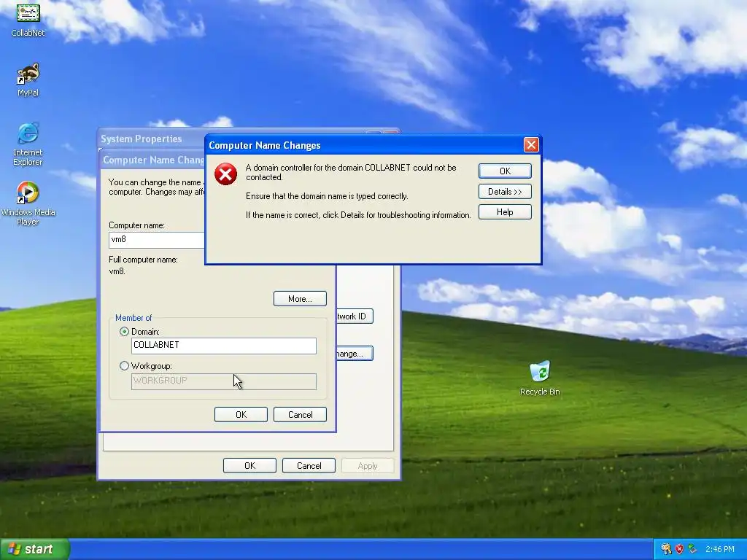Click the 'Member of' group label

pyautogui.click(x=133, y=318)
